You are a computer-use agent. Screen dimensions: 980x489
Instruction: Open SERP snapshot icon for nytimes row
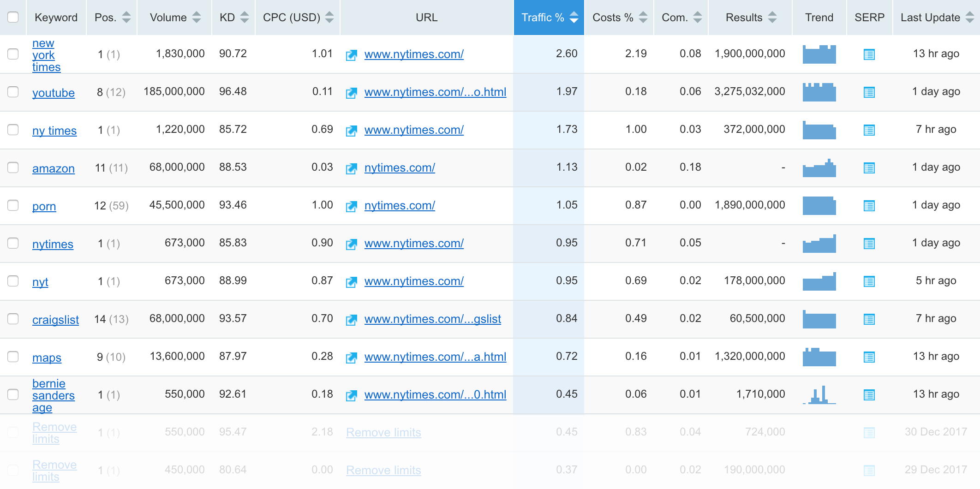[869, 244]
